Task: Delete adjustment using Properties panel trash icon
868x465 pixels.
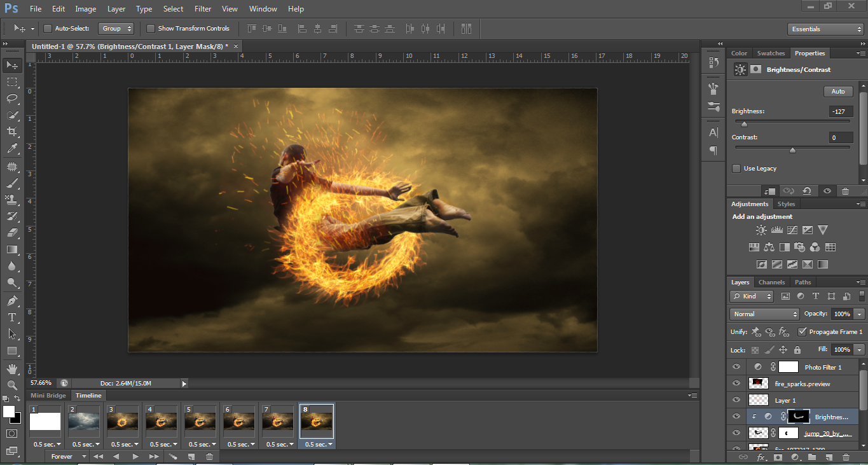Action: pos(845,191)
